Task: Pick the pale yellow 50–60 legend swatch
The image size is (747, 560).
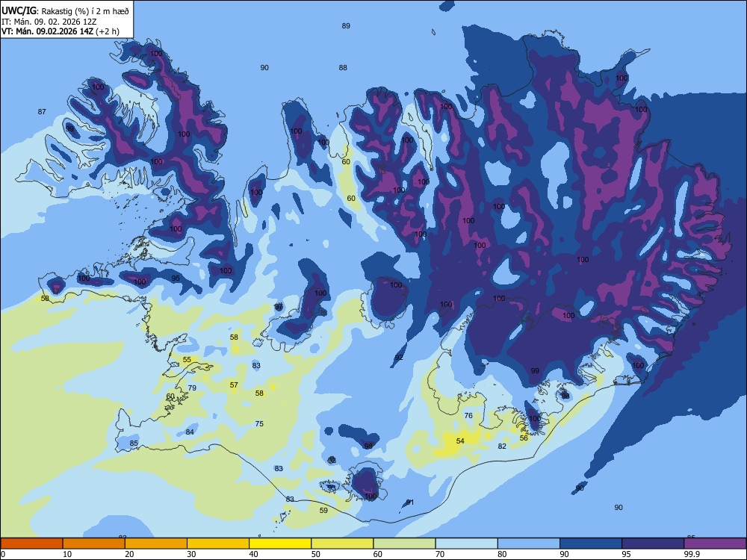Action: 342,544
